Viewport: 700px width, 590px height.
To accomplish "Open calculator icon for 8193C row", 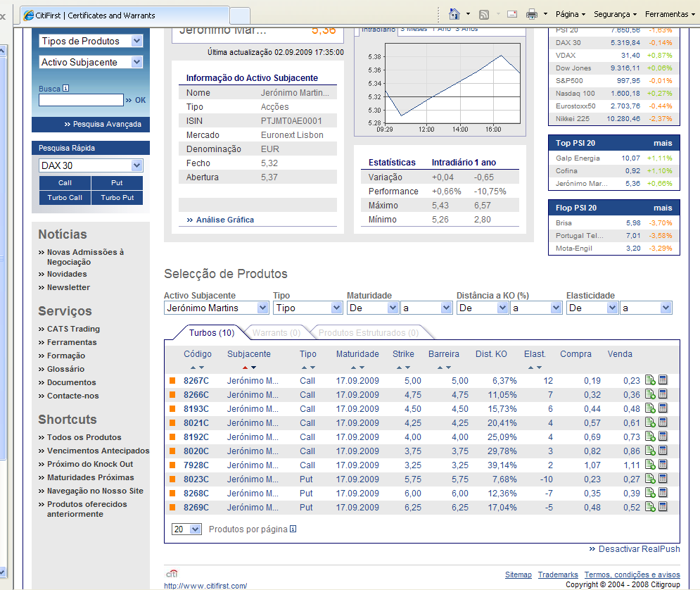I will coord(663,408).
